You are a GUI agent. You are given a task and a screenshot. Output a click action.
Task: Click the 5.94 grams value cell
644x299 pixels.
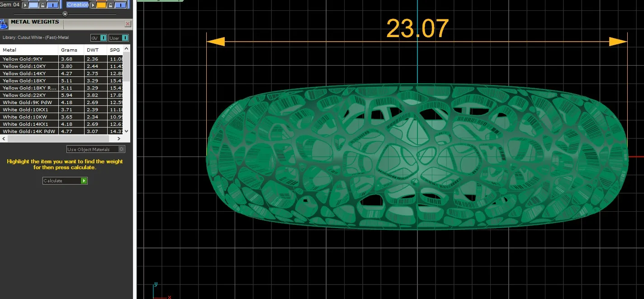(71, 95)
